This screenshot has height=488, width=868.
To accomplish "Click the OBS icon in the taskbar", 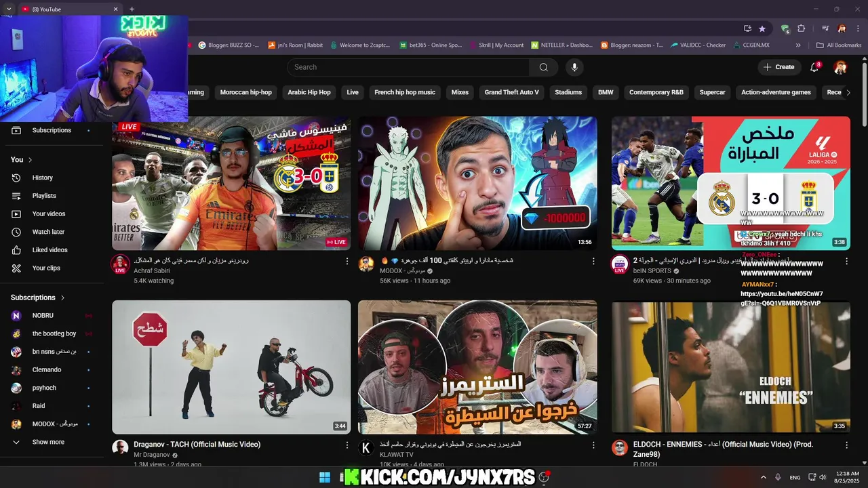I will pyautogui.click(x=544, y=477).
